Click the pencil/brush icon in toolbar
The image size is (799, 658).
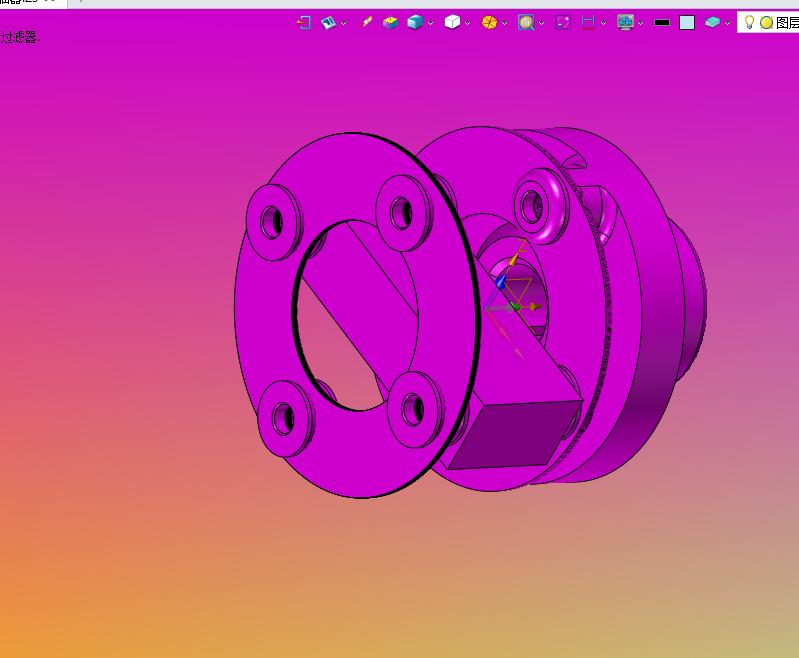click(366, 22)
